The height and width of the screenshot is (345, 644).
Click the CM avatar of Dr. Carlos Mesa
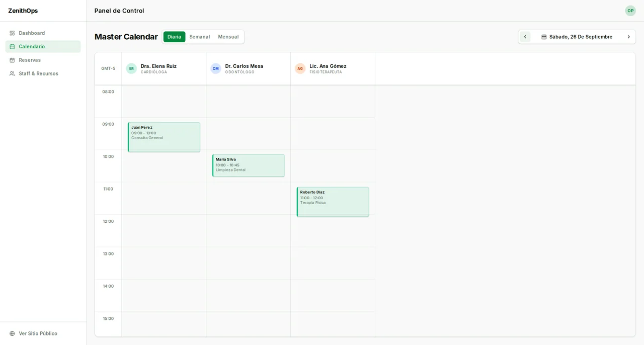click(x=216, y=68)
